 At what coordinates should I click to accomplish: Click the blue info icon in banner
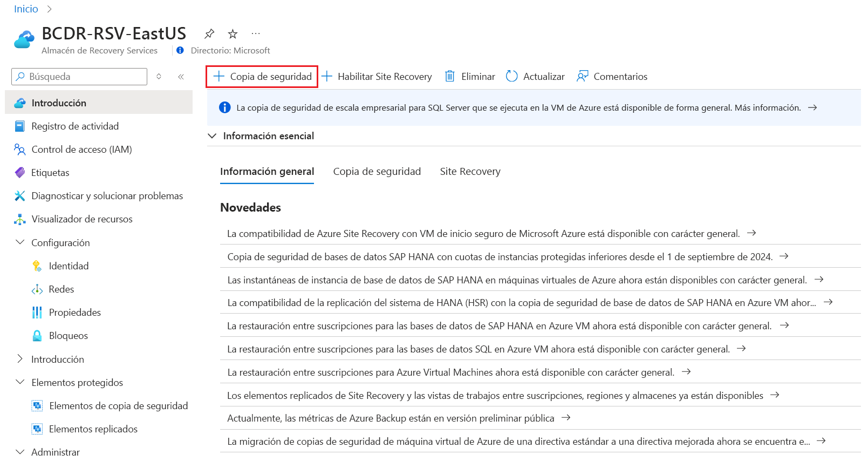[x=225, y=107]
